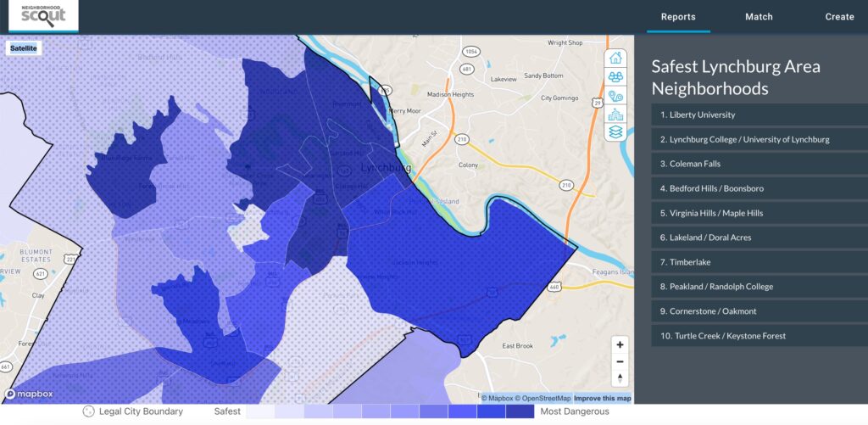Open 10. Turtle Creek / Keystone Forest
The width and height of the screenshot is (868, 425).
759,336
